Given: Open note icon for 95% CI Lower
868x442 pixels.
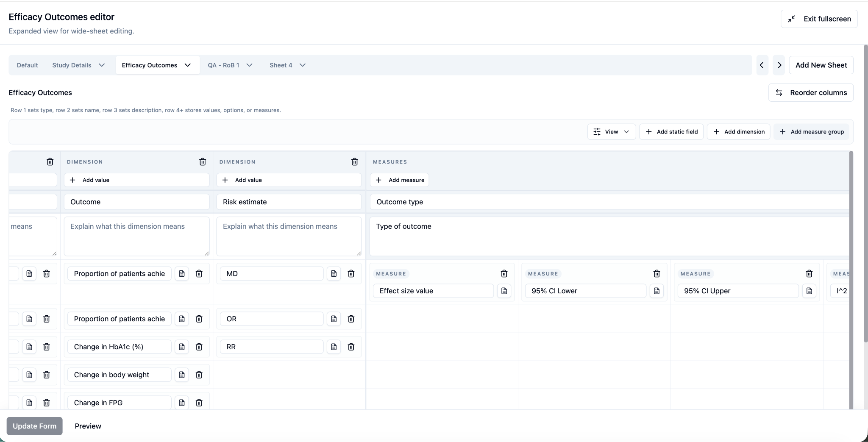Looking at the screenshot, I should click(657, 291).
